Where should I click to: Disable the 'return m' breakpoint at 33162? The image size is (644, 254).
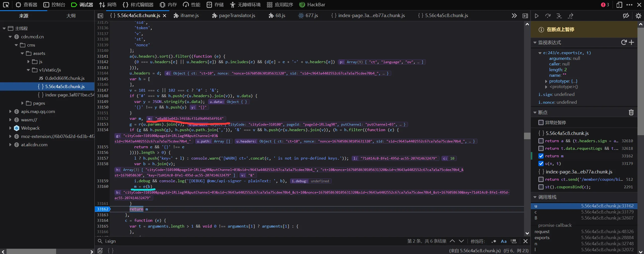(541, 156)
